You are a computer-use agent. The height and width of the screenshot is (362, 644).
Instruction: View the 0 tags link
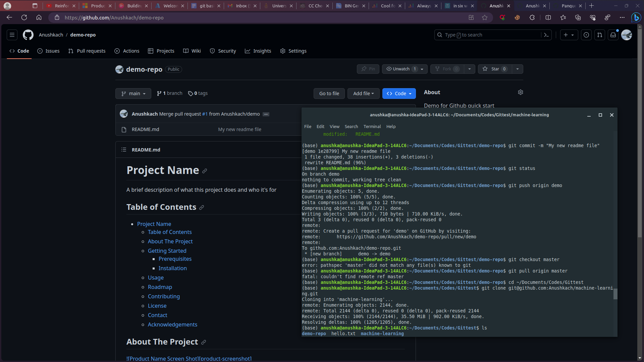[x=198, y=93]
